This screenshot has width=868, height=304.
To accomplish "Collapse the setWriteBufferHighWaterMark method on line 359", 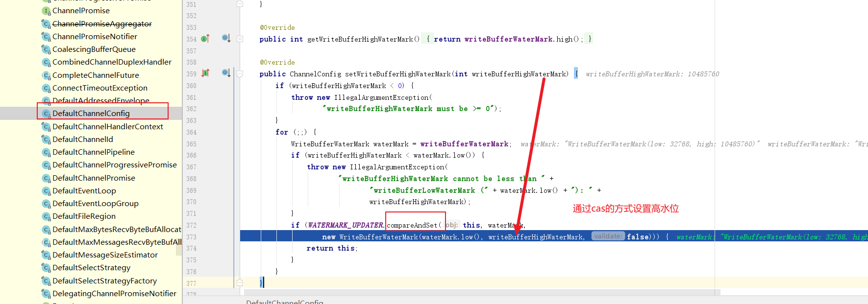I will (x=240, y=74).
